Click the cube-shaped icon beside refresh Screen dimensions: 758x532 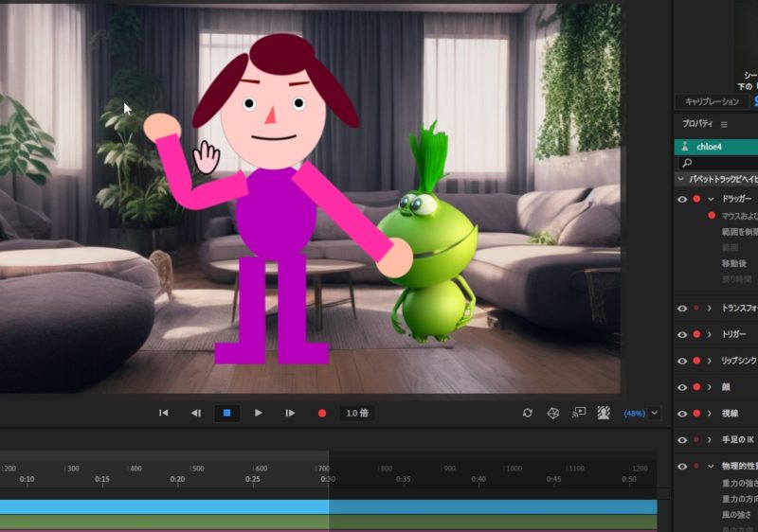(553, 413)
